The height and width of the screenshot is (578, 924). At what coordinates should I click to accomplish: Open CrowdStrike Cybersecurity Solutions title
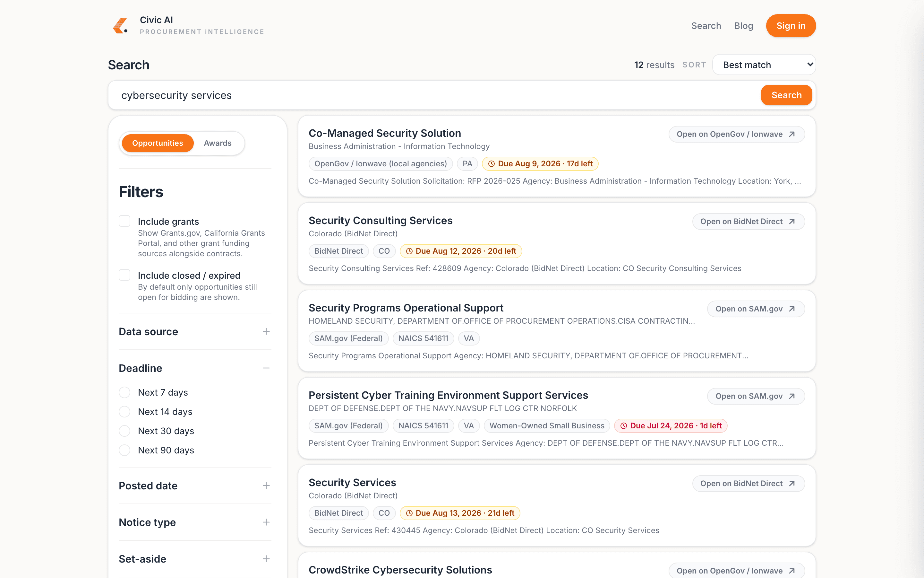coord(400,570)
